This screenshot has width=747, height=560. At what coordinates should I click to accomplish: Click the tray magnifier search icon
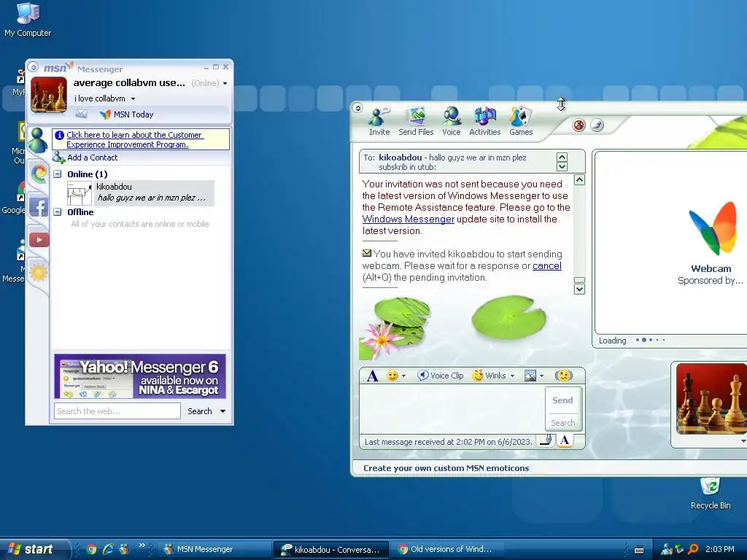(694, 549)
